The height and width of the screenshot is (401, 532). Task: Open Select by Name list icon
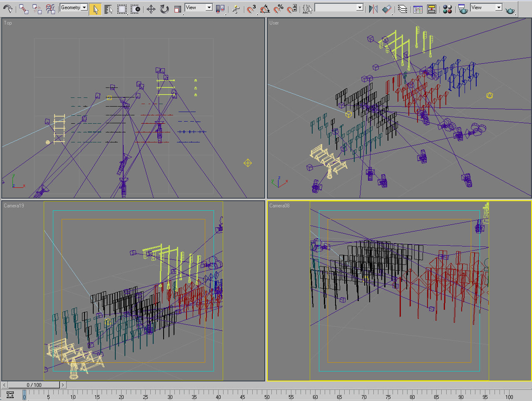pos(109,9)
